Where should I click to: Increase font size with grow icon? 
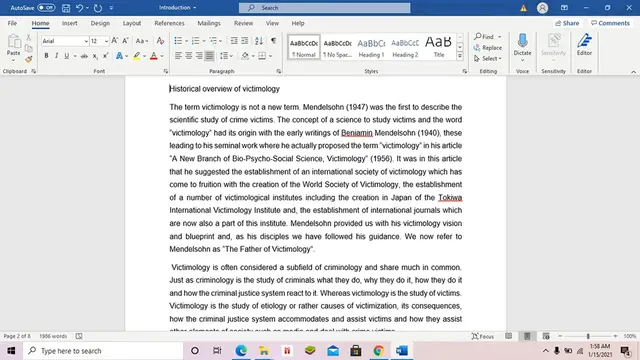(x=115, y=40)
